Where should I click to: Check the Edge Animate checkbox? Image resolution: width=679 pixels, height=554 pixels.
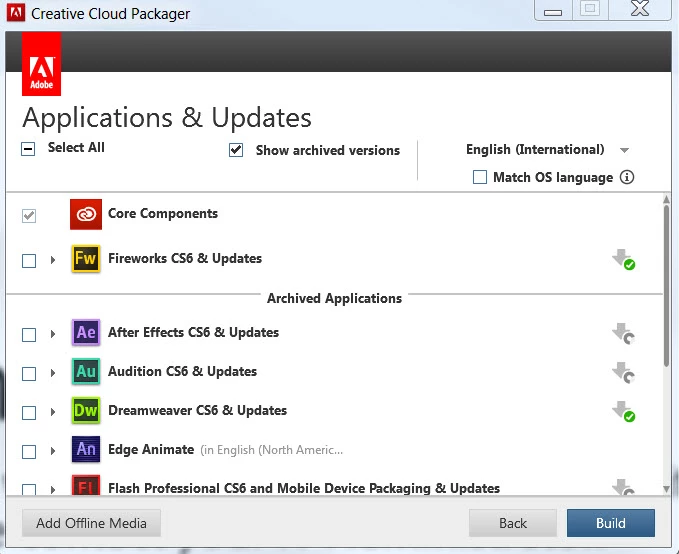[29, 451]
